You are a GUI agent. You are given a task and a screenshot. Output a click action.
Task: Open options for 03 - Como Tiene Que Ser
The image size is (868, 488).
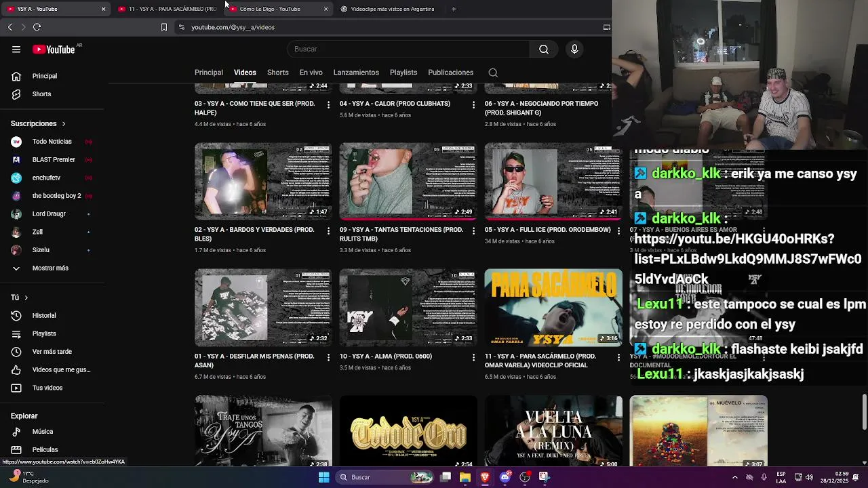tap(328, 104)
